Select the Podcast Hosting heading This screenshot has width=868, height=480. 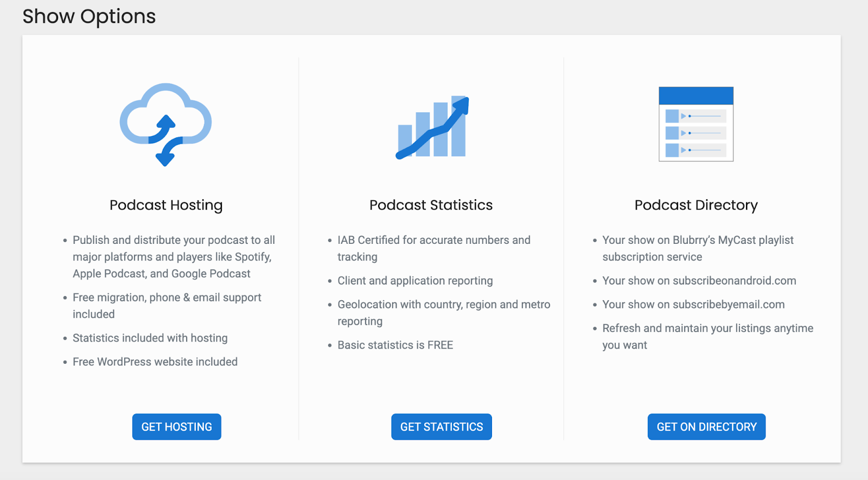(166, 205)
